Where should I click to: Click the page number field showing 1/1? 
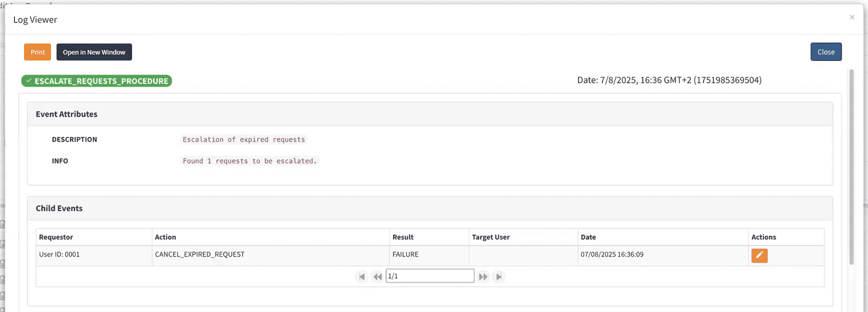tap(430, 276)
